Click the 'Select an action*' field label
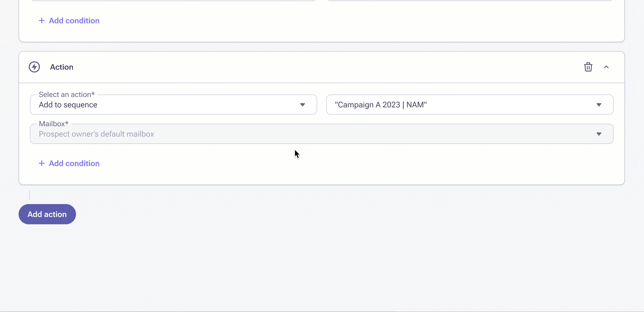This screenshot has height=312, width=644. 67,94
